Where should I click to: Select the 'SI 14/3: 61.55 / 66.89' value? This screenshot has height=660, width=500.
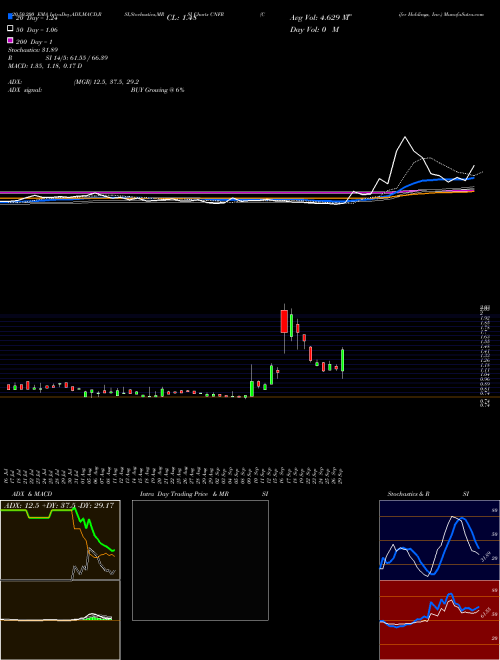tap(77, 58)
